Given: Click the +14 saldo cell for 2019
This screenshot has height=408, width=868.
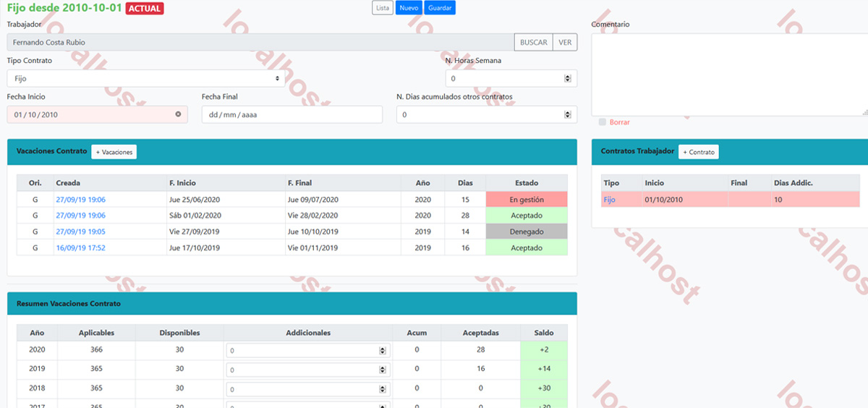Looking at the screenshot, I should (544, 369).
